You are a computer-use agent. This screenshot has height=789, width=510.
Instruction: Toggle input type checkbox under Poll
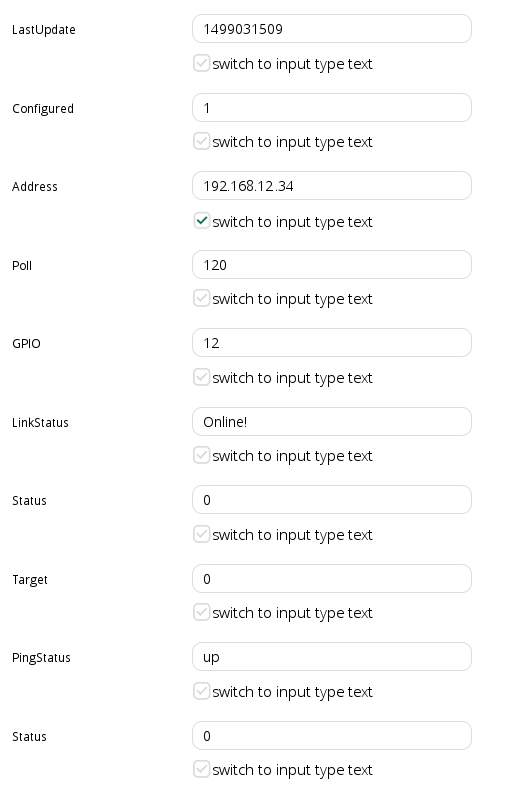(202, 298)
